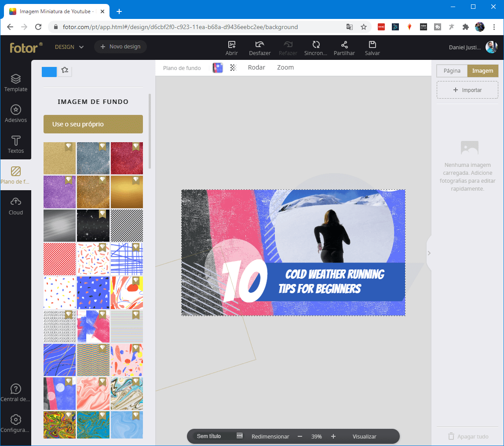Click Visualizar to preview the design

tap(364, 436)
